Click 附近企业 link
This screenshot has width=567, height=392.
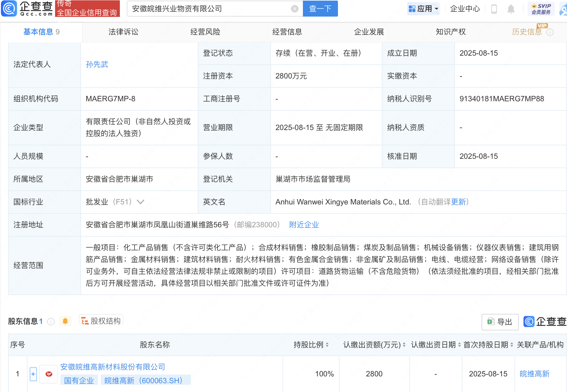pyautogui.click(x=304, y=225)
